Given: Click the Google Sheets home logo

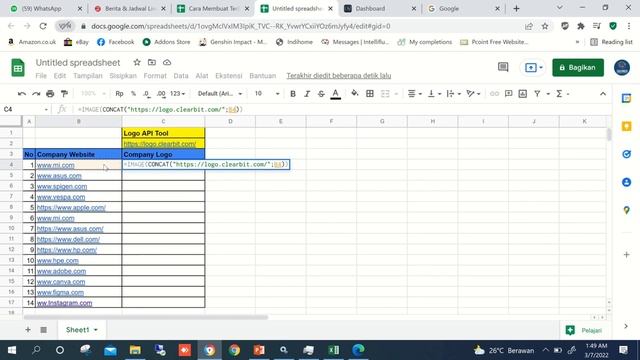Looking at the screenshot, I should click(x=18, y=68).
